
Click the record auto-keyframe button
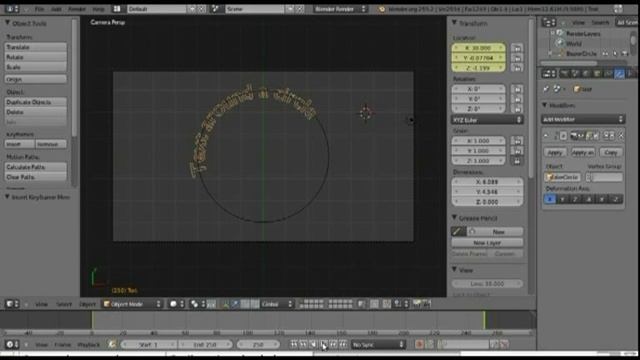(419, 345)
